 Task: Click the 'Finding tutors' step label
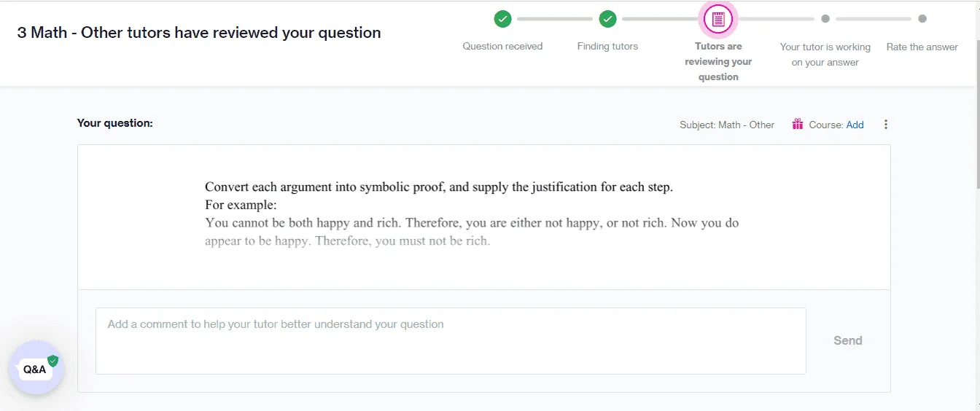(607, 46)
